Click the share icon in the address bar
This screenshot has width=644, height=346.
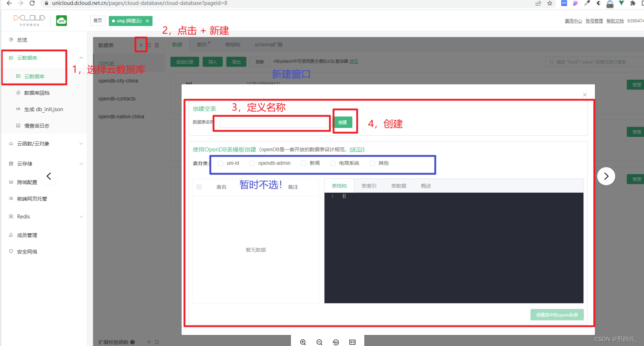pos(538,3)
